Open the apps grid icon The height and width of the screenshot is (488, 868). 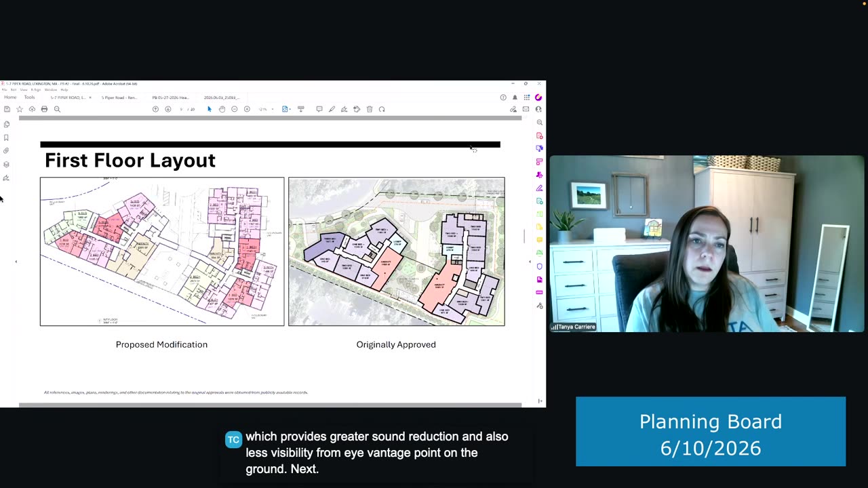click(526, 98)
